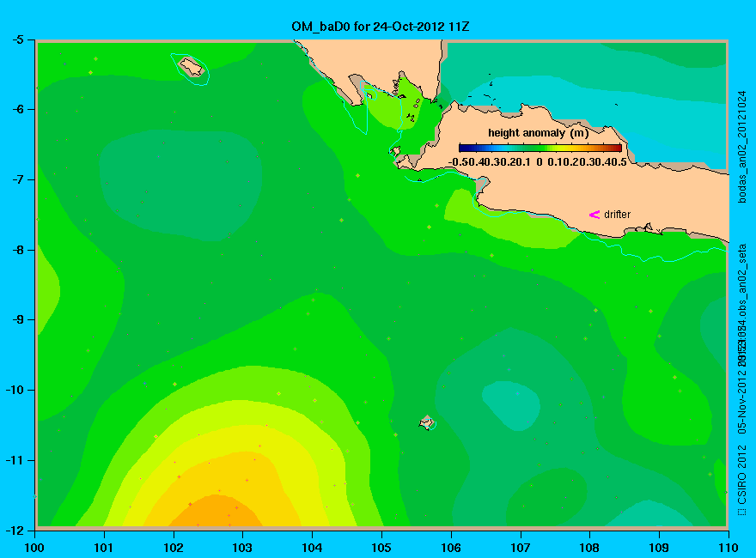This screenshot has height=558, width=756.
Task: Click x-axis label "108"
Action: click(589, 548)
